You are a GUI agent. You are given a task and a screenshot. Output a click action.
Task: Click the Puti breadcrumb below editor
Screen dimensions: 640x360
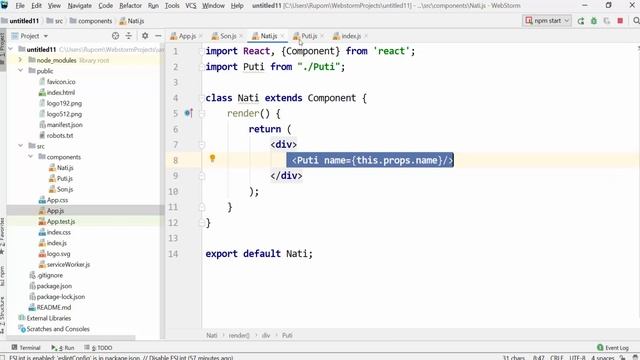click(x=287, y=335)
